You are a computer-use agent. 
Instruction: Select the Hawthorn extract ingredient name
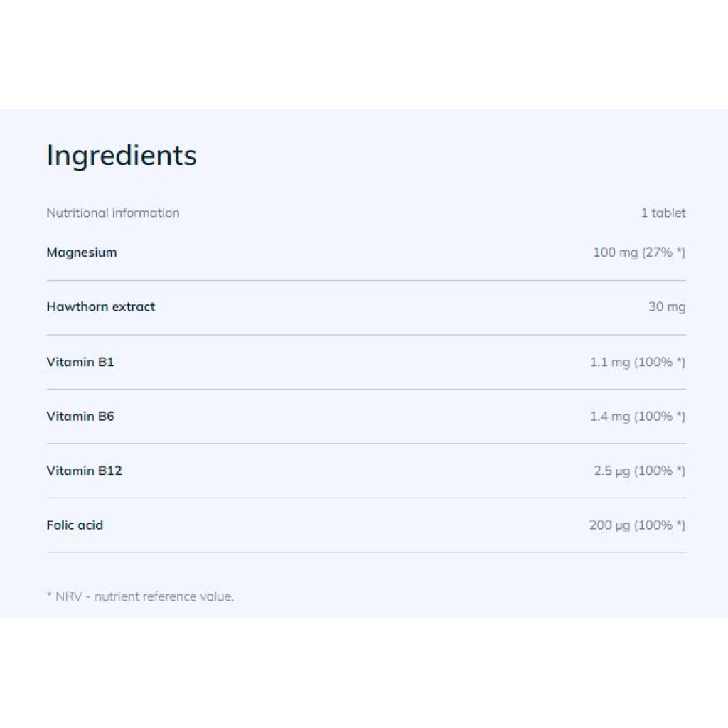coord(101,307)
